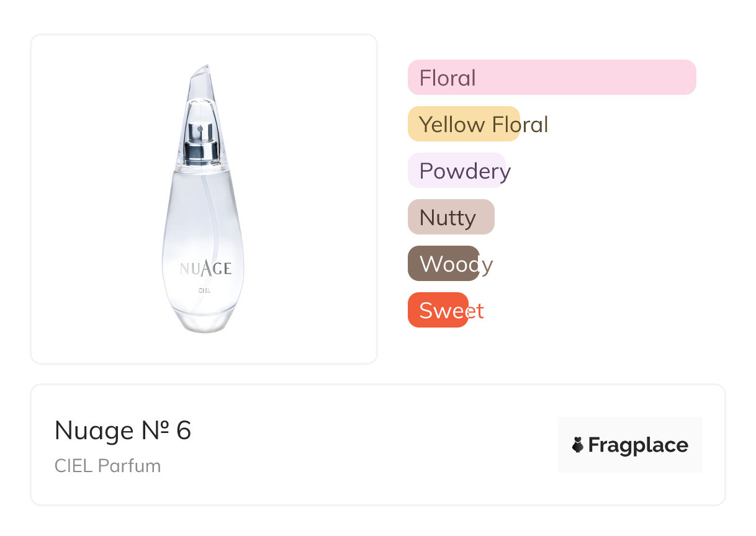Select the pink Floral accord bar
This screenshot has width=756, height=536.
551,78
